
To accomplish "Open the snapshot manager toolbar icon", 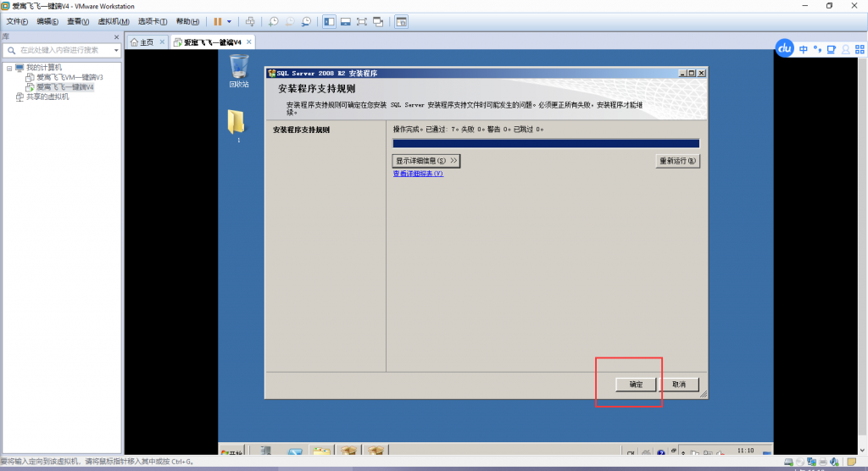I will tap(306, 21).
